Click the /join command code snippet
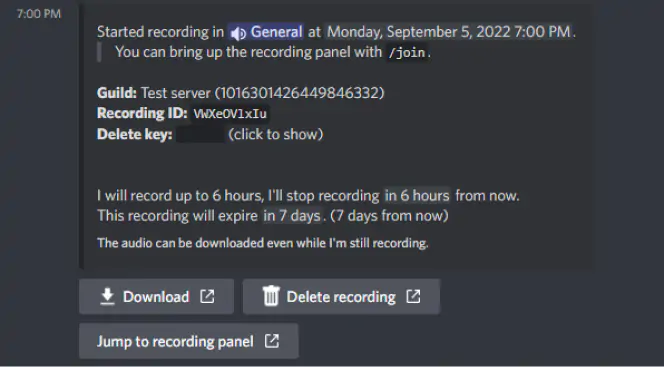The width and height of the screenshot is (664, 367). point(407,52)
